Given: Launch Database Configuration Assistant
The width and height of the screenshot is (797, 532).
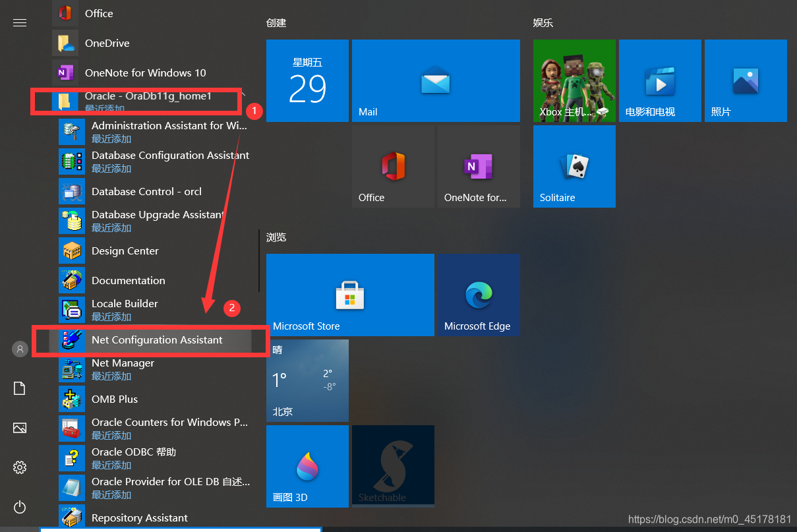Looking at the screenshot, I should [x=154, y=162].
